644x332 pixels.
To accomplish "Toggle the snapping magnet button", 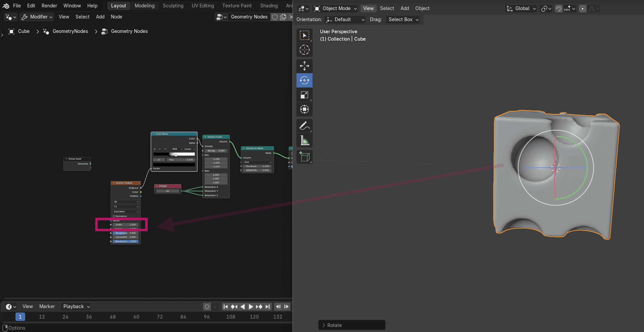I will click(x=559, y=9).
